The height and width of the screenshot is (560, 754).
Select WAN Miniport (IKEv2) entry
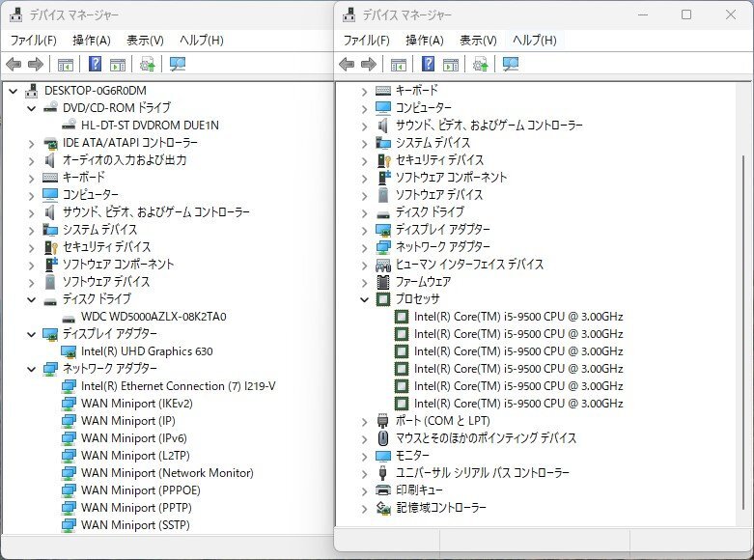[136, 404]
